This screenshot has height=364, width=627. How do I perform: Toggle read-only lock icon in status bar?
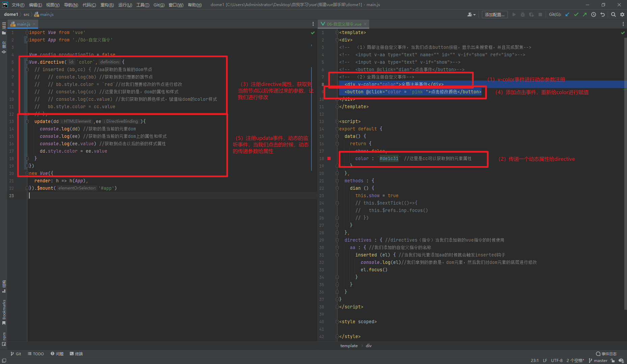[x=612, y=361]
